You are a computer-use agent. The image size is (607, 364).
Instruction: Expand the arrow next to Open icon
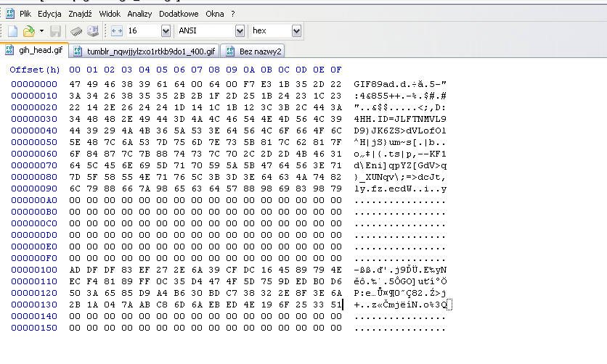click(41, 31)
